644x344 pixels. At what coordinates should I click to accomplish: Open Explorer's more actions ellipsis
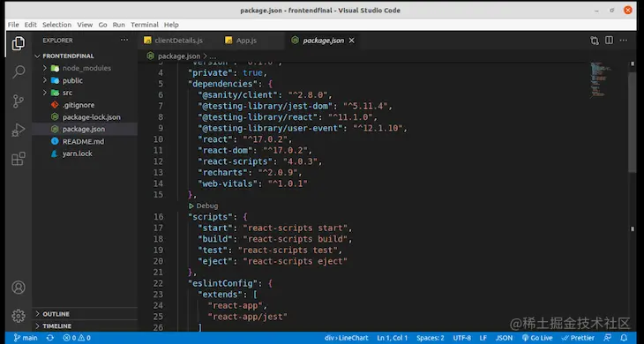[x=124, y=41]
